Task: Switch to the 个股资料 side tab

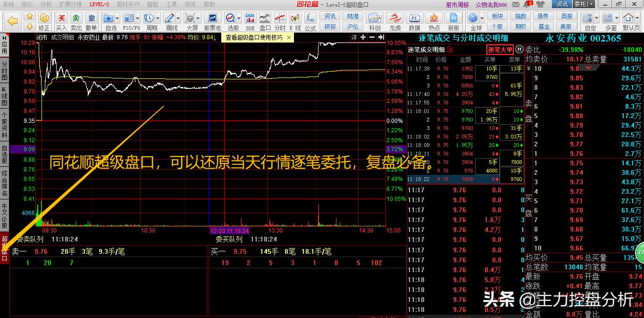Action: (x=4, y=125)
